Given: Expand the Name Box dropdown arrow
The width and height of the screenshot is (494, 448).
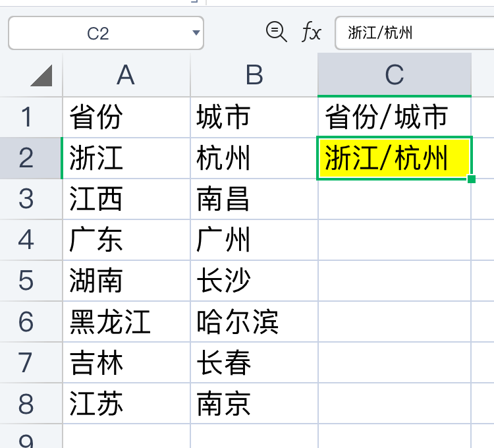Looking at the screenshot, I should coord(196,33).
